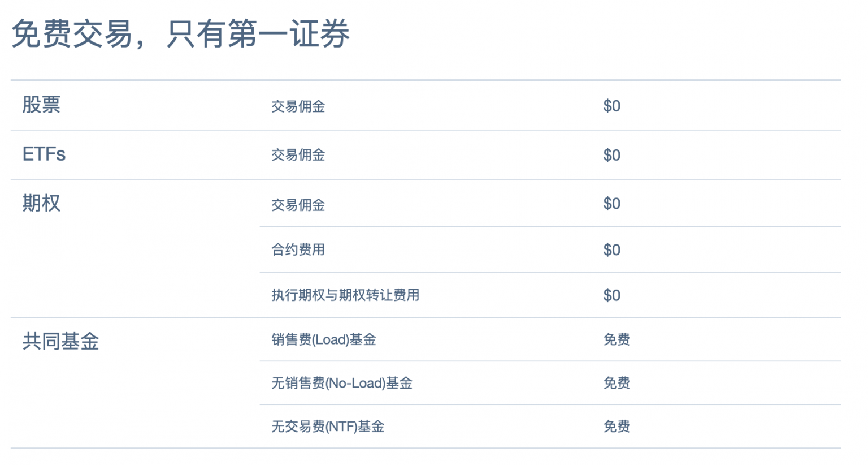868x465 pixels.
Task: Click 交易佣金 in the ETFs row
Action: click(x=298, y=155)
